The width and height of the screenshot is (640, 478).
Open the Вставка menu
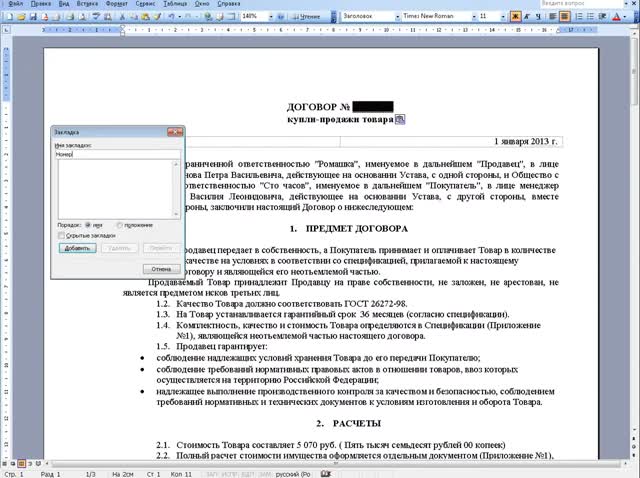click(87, 4)
